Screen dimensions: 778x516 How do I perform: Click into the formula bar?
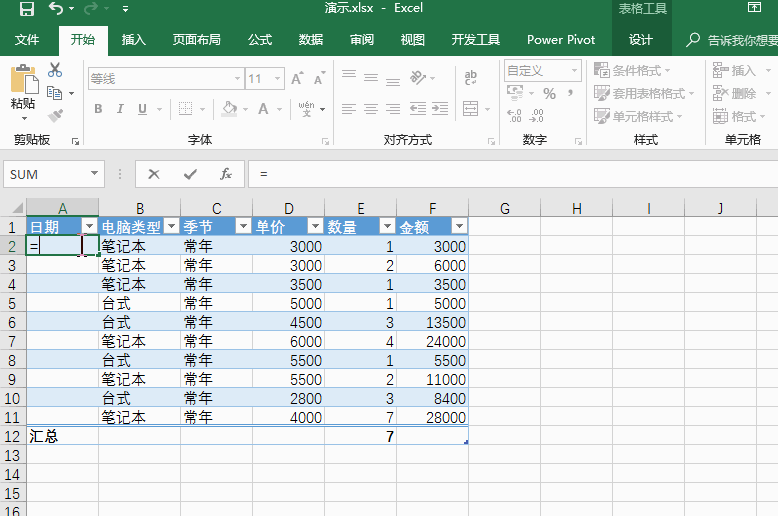tap(513, 174)
